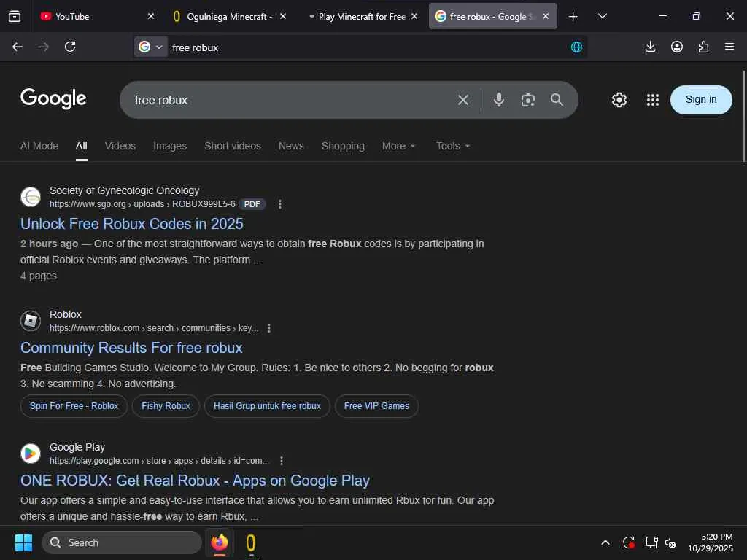
Task: Click the All results tab
Action: tap(82, 146)
